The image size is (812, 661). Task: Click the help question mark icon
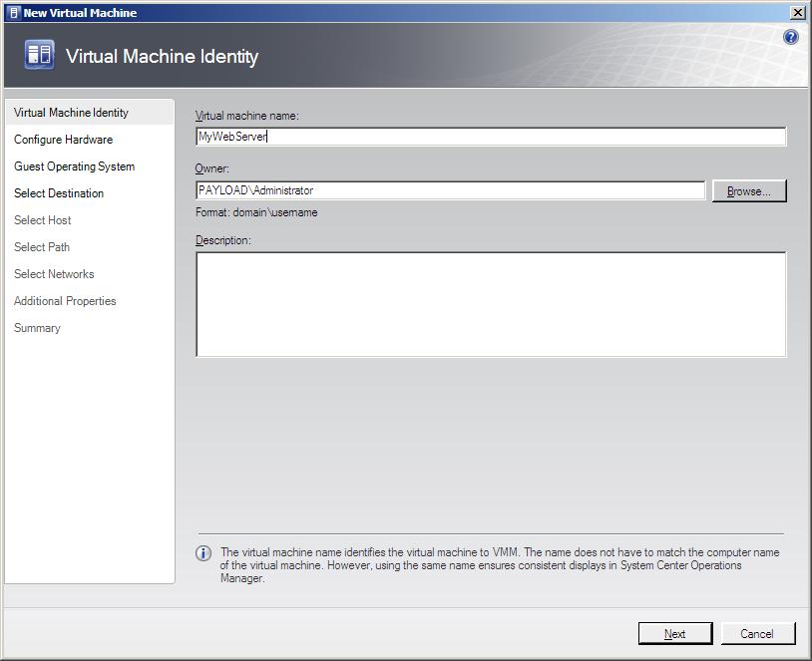(791, 37)
